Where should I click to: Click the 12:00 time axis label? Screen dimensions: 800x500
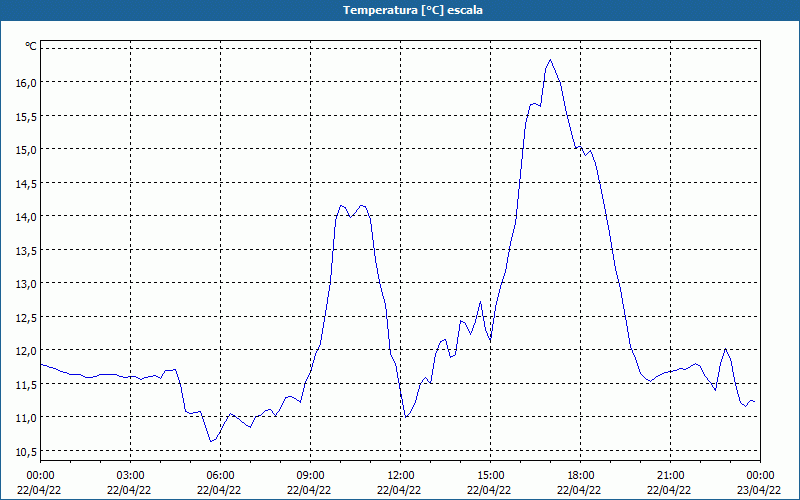[400, 476]
